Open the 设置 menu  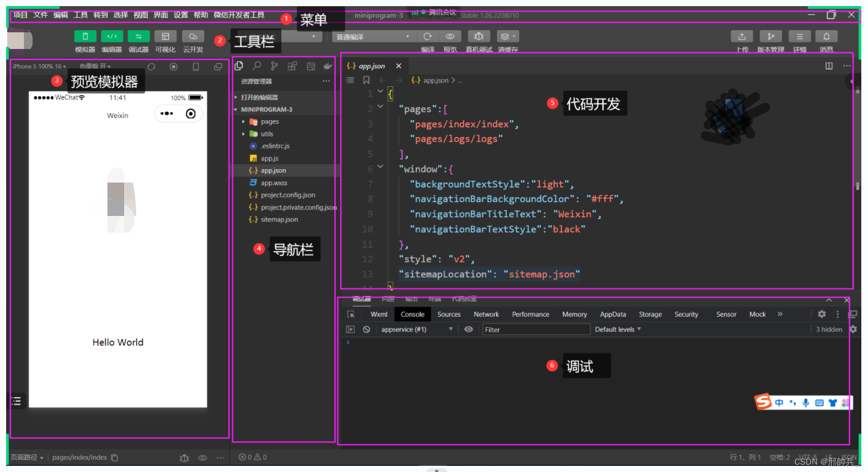point(181,15)
